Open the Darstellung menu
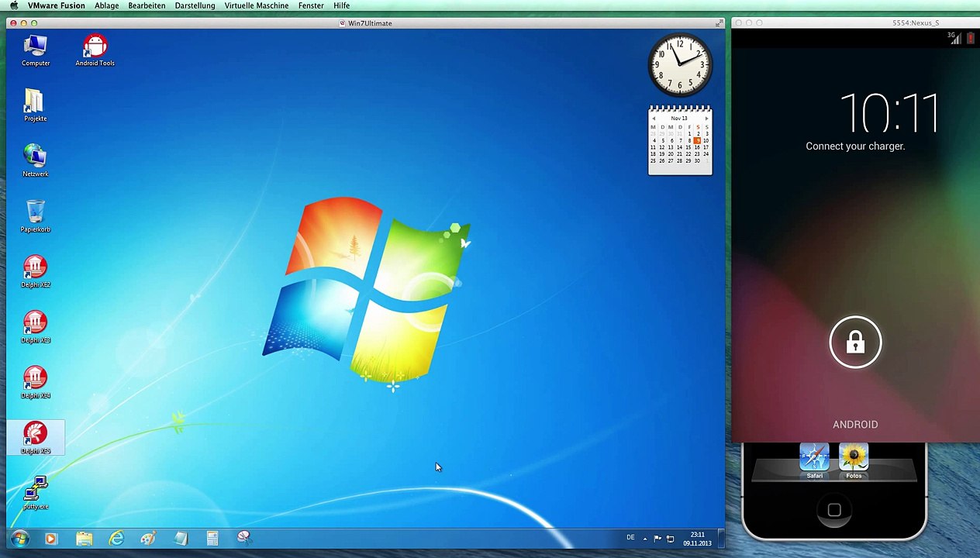This screenshot has height=558, width=980. 195,5
